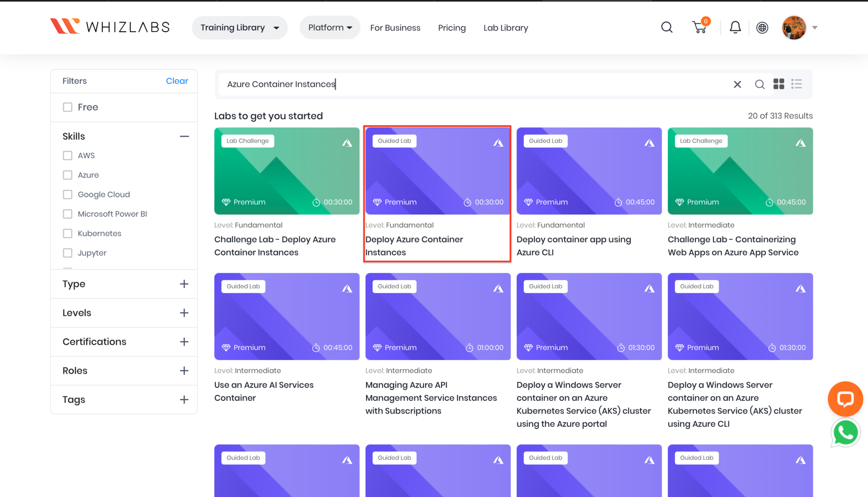The width and height of the screenshot is (868, 497).
Task: Open search using the magnifying glass icon in header
Action: tap(666, 27)
